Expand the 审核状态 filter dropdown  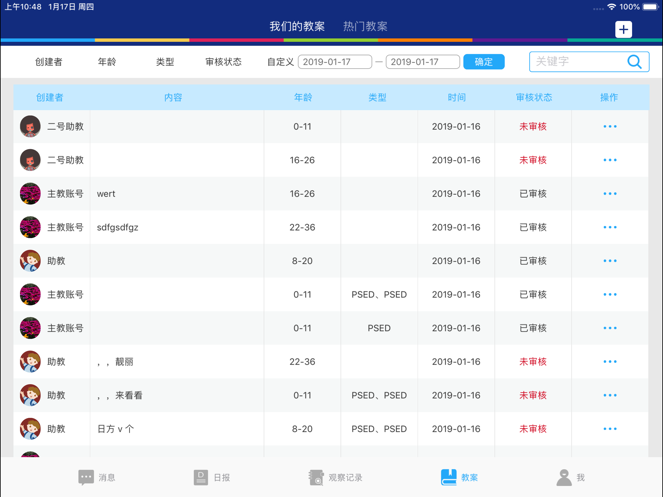pyautogui.click(x=223, y=62)
